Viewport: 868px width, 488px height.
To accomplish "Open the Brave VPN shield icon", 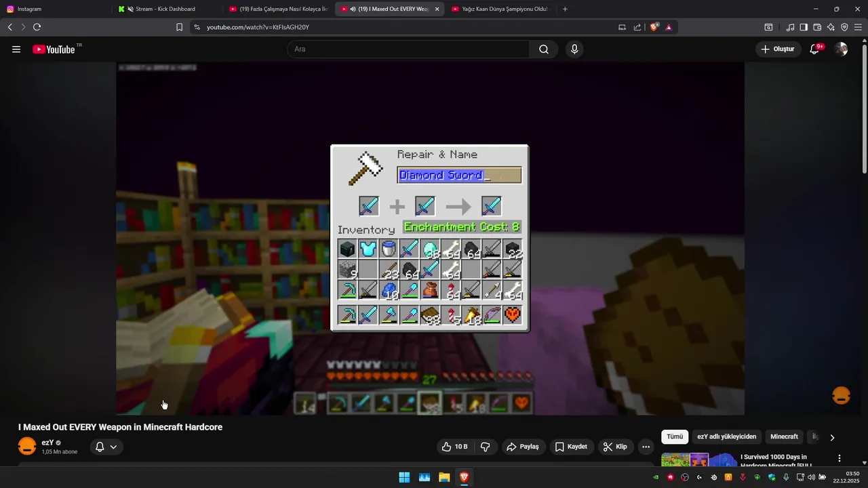I will point(844,27).
